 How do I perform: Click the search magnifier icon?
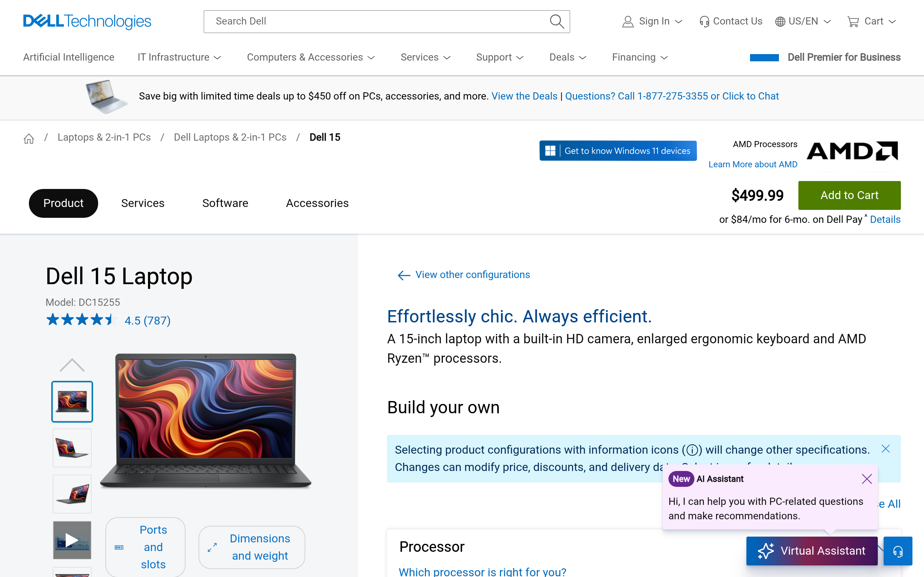tap(556, 21)
